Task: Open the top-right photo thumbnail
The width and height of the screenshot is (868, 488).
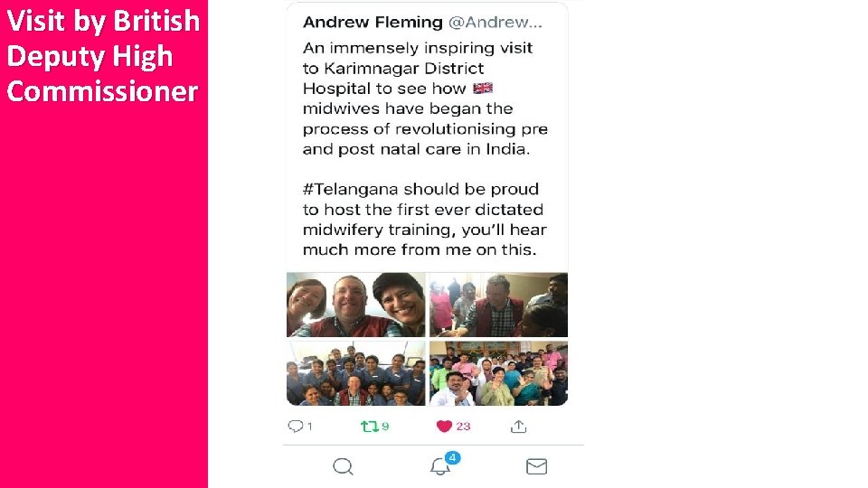Action: coord(499,305)
